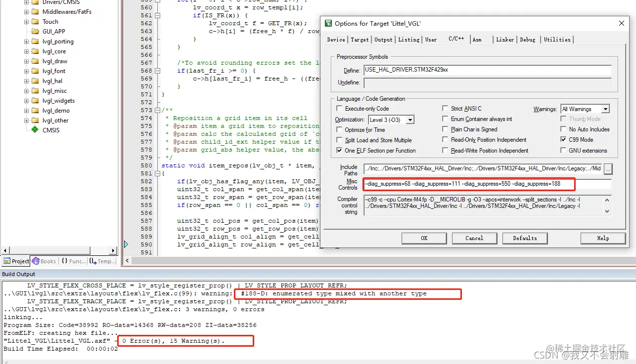Click the project panel's left scroll arrow

click(5, 251)
